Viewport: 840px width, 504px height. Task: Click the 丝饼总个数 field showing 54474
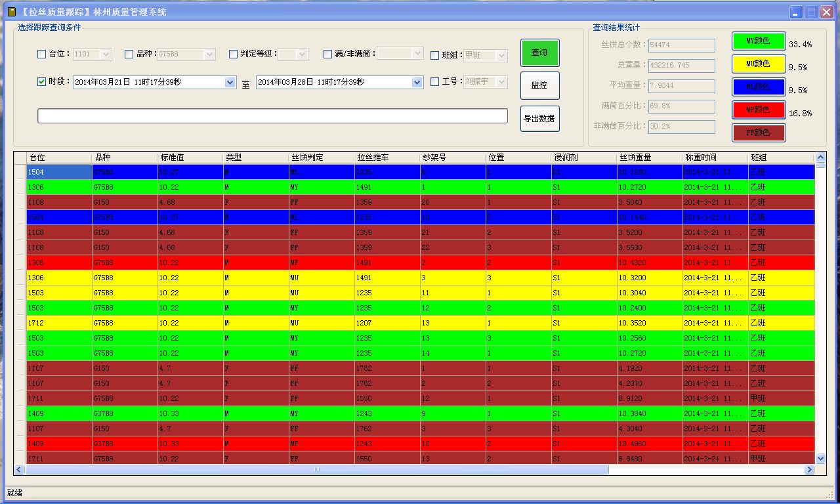(682, 45)
